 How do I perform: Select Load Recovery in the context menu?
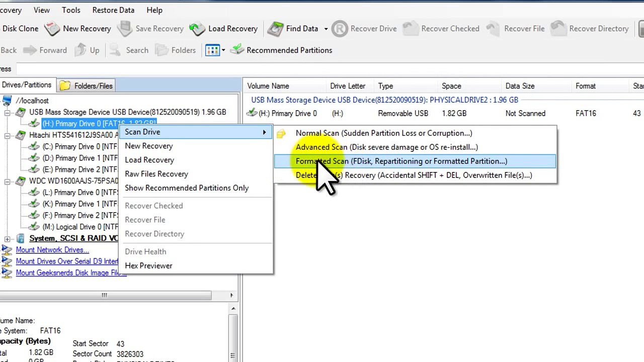click(x=196, y=160)
